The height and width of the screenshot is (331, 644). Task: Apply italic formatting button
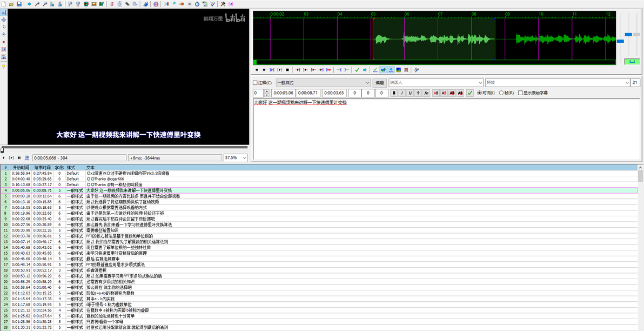coord(402,94)
